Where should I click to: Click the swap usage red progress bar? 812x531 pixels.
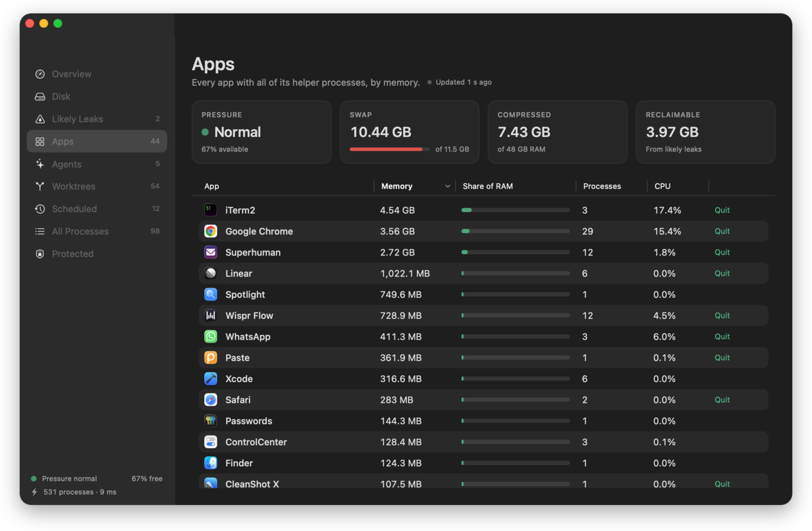389,150
